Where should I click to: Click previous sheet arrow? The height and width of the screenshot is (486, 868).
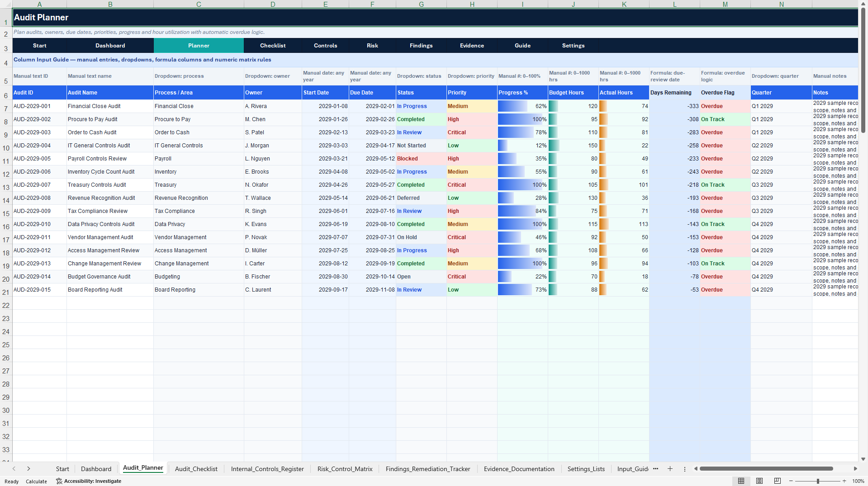[x=14, y=469]
